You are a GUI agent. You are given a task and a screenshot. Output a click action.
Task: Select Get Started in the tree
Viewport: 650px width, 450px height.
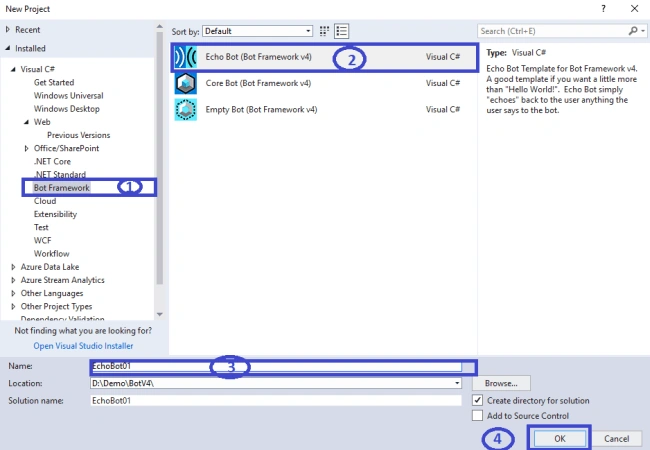pos(54,82)
